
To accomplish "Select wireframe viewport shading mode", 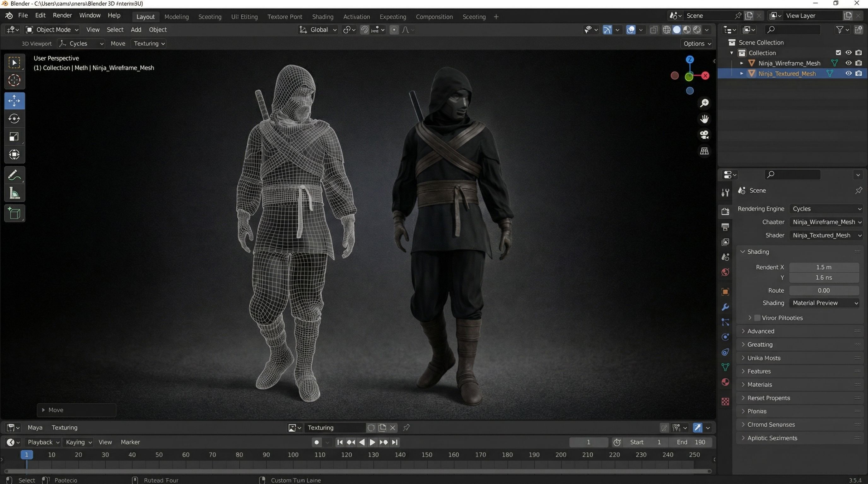I will tap(666, 30).
